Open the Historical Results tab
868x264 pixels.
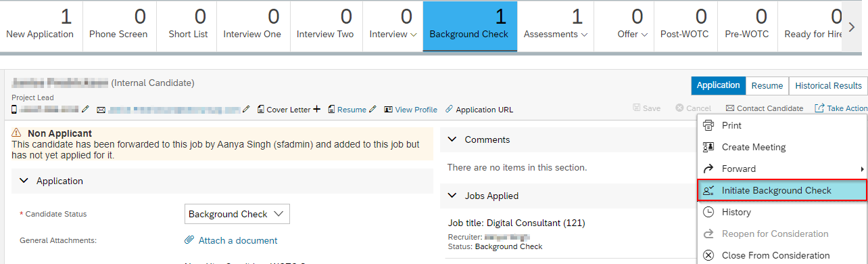[829, 85]
